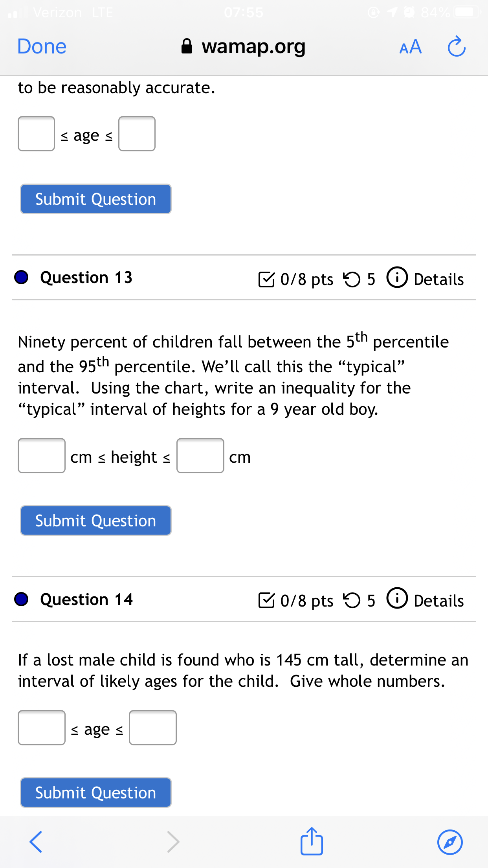Viewport: 488px width, 868px height.
Task: Open in Safari compass icon
Action: click(450, 842)
